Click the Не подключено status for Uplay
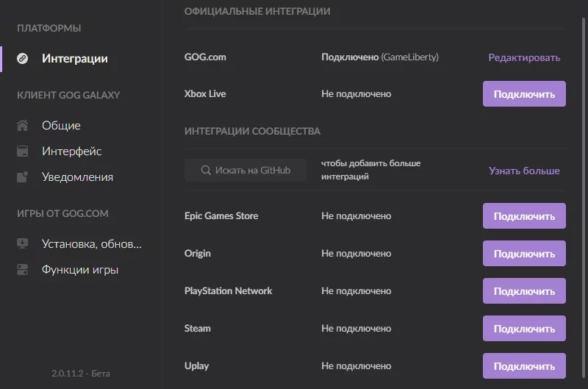Viewport: 588px width, 389px height. pos(356,365)
